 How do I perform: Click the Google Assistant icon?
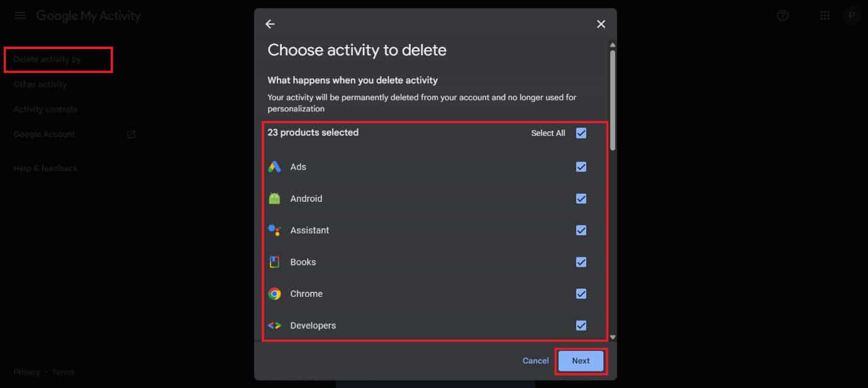click(274, 230)
